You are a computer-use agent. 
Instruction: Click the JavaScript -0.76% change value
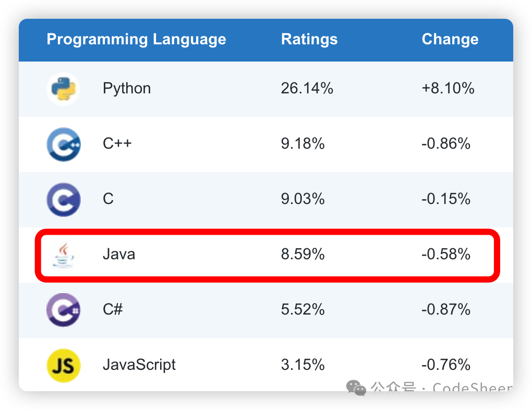446,365
